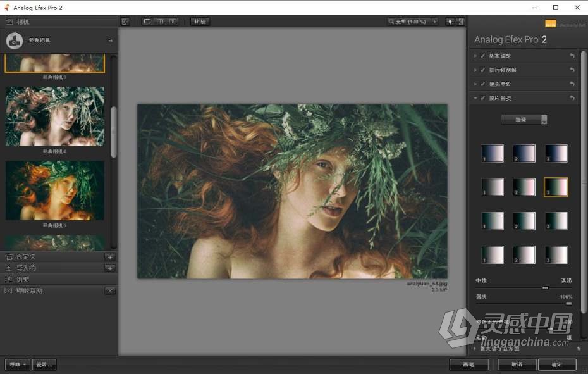Click the zoom level field showing 100%
Screen dimensions: 588x374
click(x=410, y=22)
